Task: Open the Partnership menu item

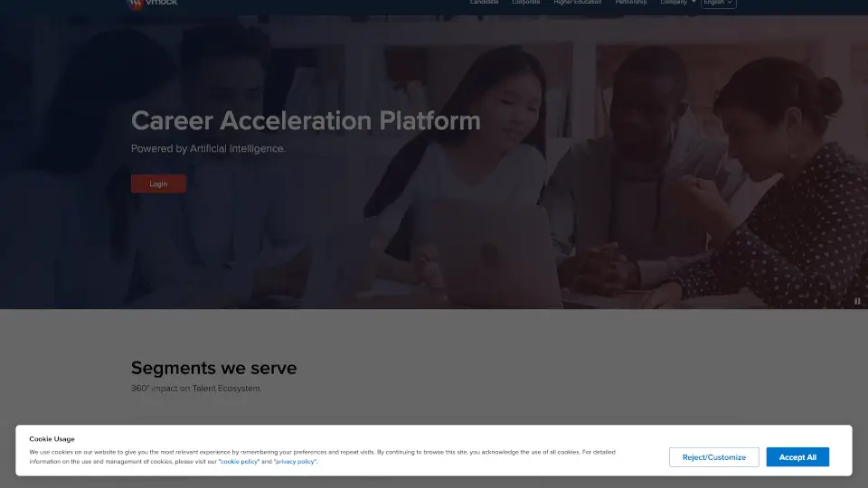Action: tap(630, 2)
